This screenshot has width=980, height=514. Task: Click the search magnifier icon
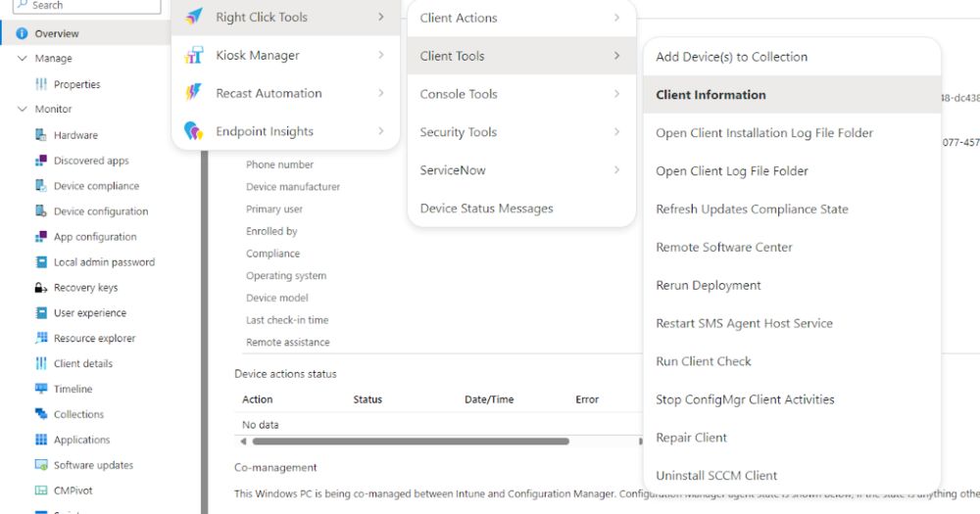pyautogui.click(x=24, y=4)
